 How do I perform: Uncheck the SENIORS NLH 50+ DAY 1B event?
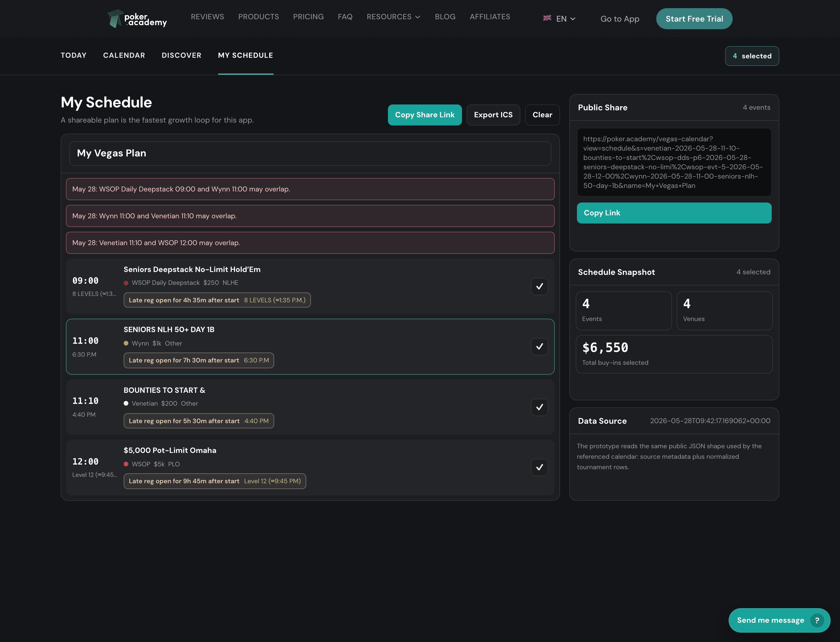pyautogui.click(x=539, y=347)
